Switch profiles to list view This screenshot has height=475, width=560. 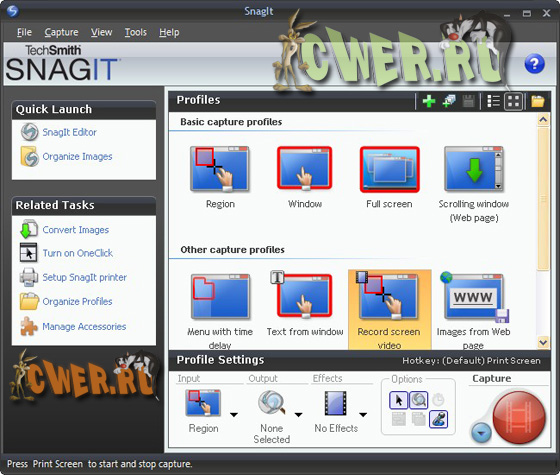click(x=493, y=101)
